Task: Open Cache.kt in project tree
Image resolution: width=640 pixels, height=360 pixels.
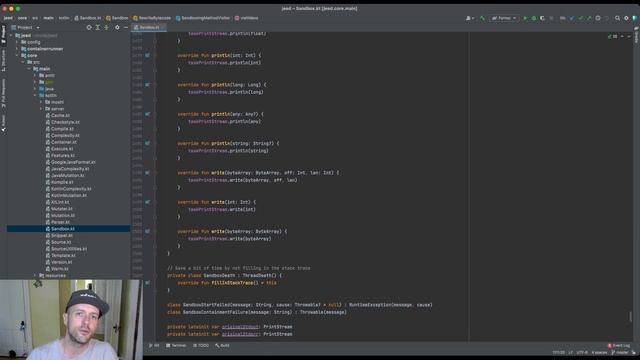Action: tap(58, 115)
